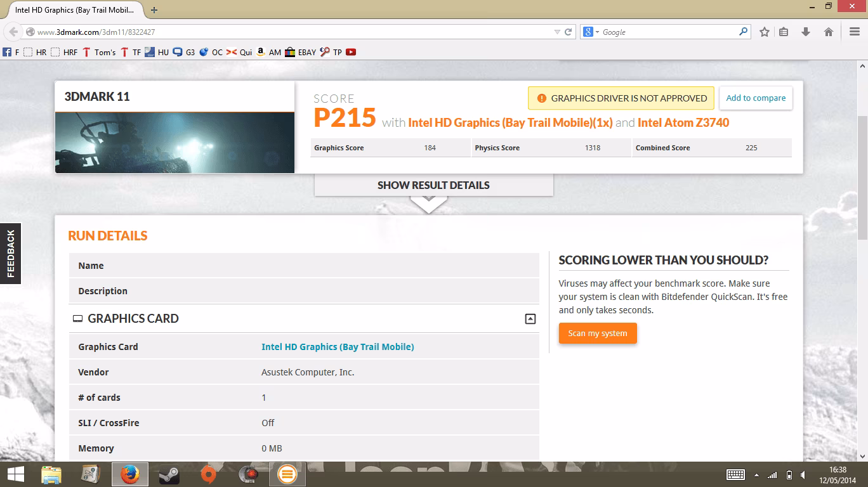
Task: Focus the URL address bar
Action: tap(292, 32)
